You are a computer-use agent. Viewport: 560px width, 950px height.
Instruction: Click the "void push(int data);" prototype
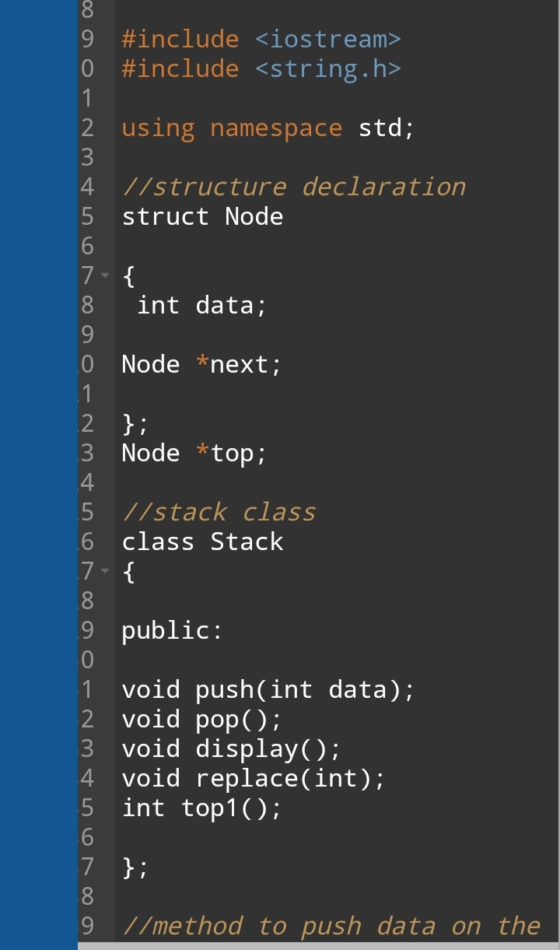[x=268, y=689]
